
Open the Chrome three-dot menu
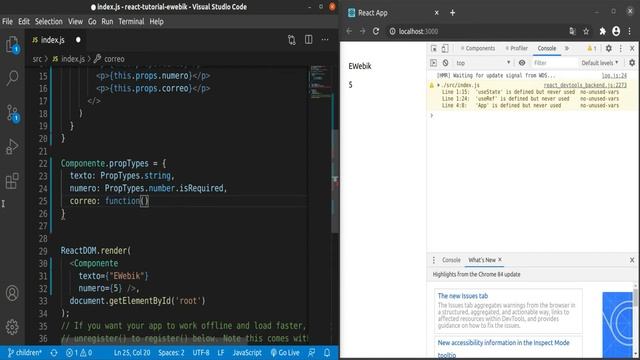click(630, 31)
